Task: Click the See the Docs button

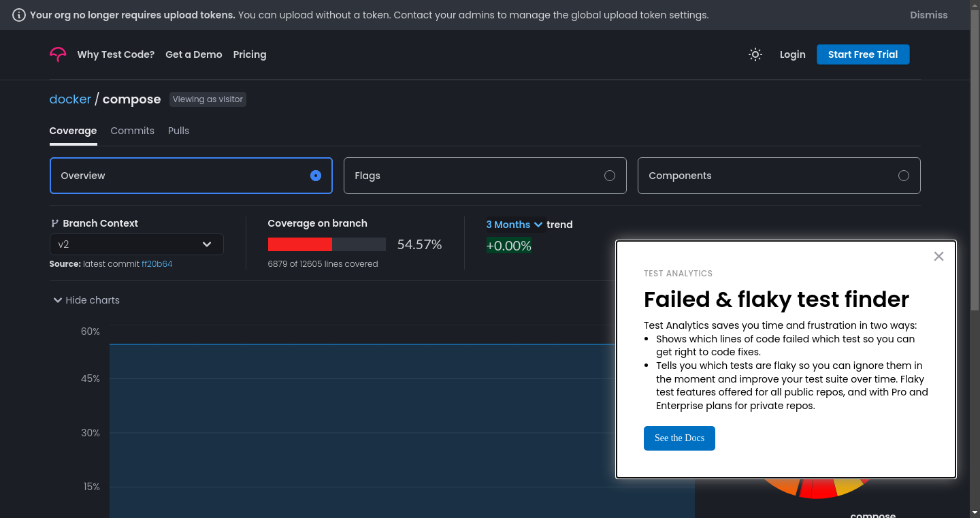Action: tap(679, 438)
